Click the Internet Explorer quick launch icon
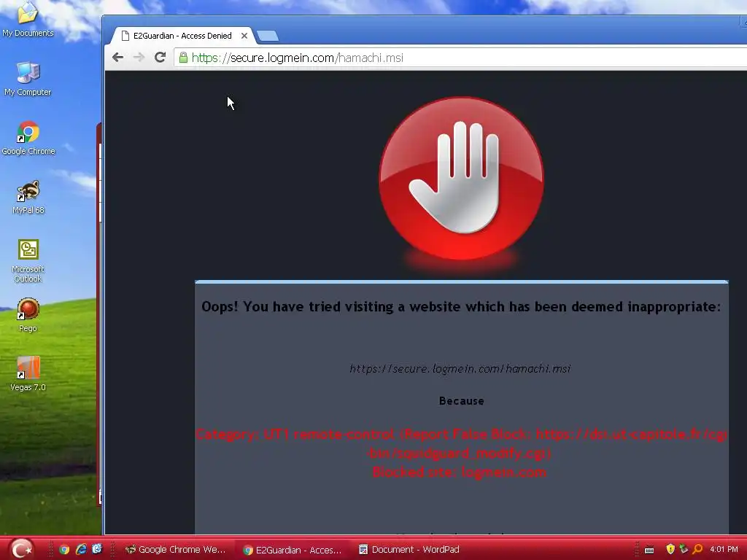747x560 pixels. coord(81,550)
